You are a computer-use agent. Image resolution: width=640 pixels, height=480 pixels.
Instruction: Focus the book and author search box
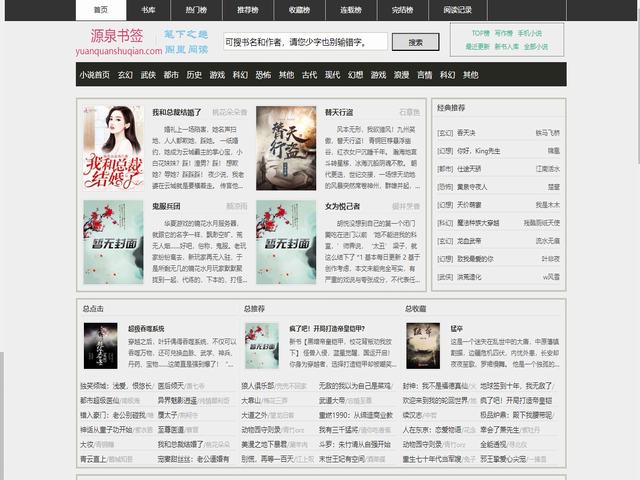305,42
